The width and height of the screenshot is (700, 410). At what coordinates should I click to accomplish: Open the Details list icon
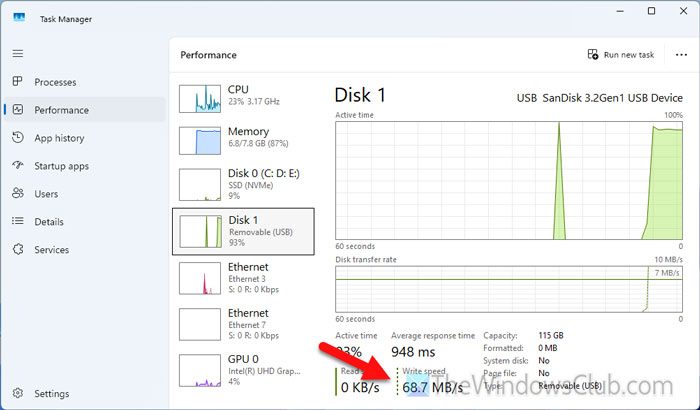17,222
